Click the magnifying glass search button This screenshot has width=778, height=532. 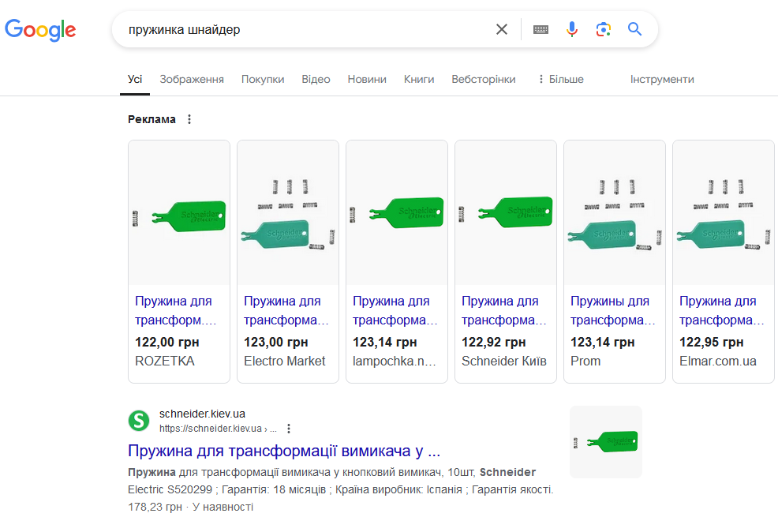pyautogui.click(x=635, y=29)
